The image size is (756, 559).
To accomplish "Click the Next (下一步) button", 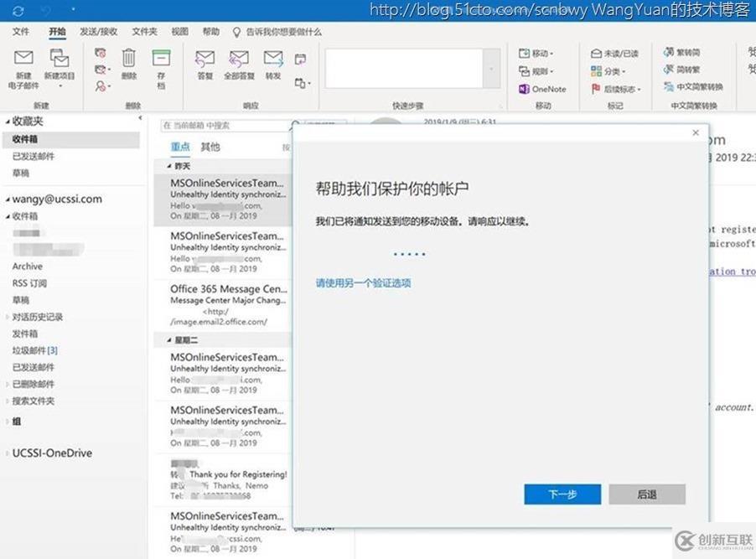I will (562, 494).
